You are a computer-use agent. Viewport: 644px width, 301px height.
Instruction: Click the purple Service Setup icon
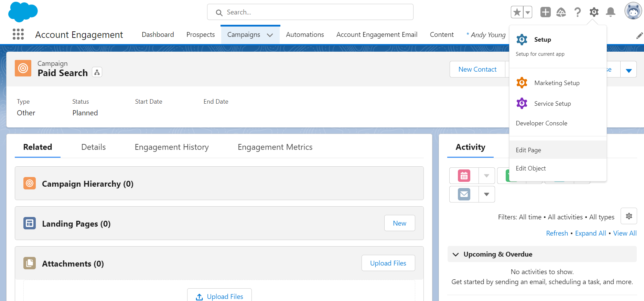point(522,103)
